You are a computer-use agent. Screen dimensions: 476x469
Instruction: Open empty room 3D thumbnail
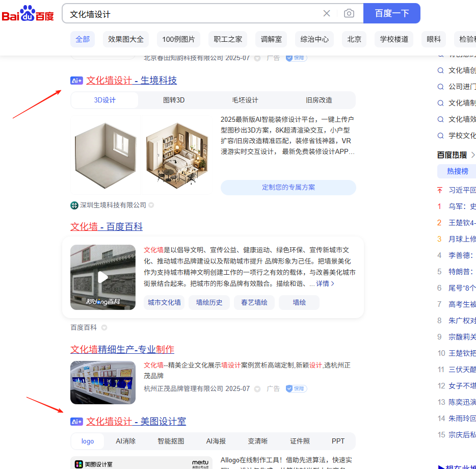105,155
